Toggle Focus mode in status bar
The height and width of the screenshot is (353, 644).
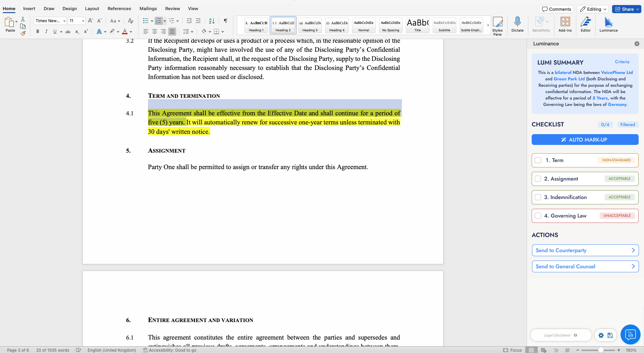tap(513, 350)
